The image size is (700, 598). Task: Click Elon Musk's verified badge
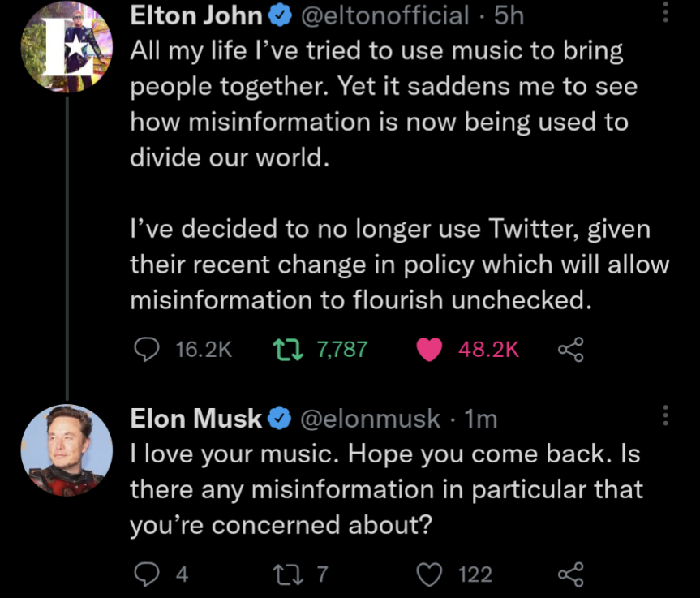coord(280,419)
